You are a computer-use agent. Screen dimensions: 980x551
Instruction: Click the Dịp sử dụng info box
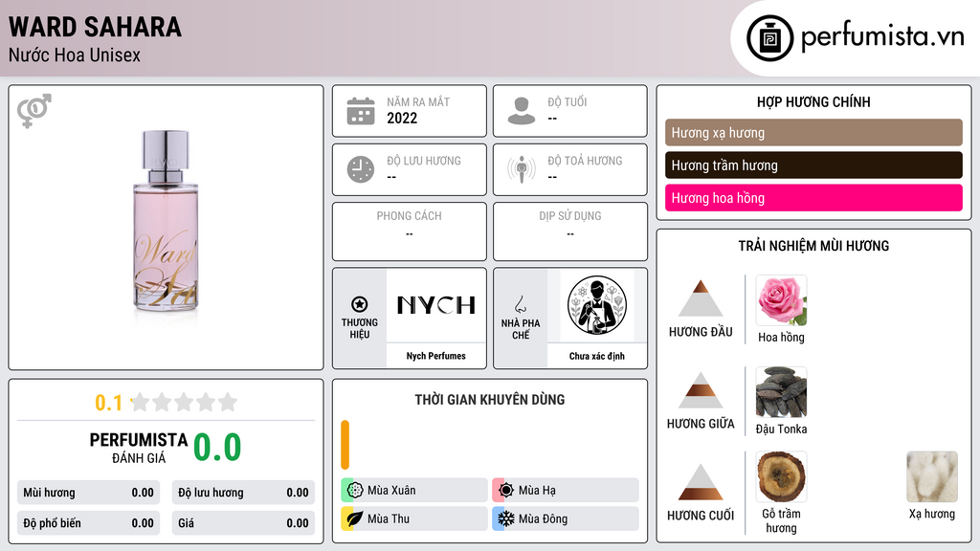[570, 231]
